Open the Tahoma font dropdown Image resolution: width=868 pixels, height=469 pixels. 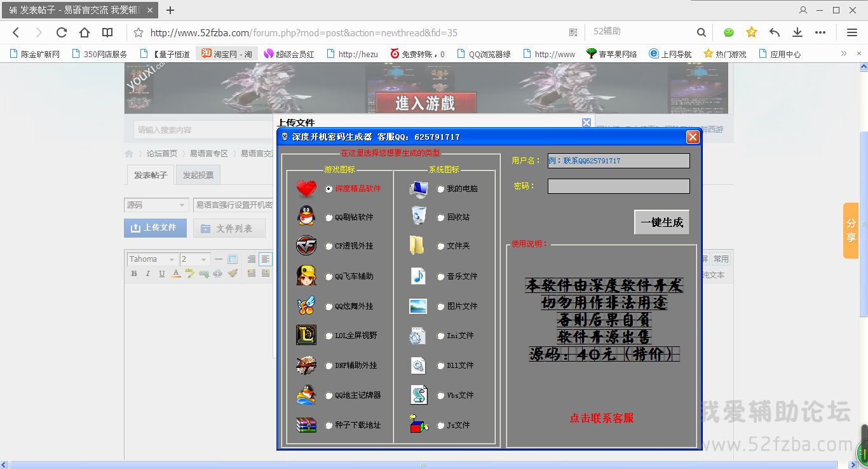[152, 259]
